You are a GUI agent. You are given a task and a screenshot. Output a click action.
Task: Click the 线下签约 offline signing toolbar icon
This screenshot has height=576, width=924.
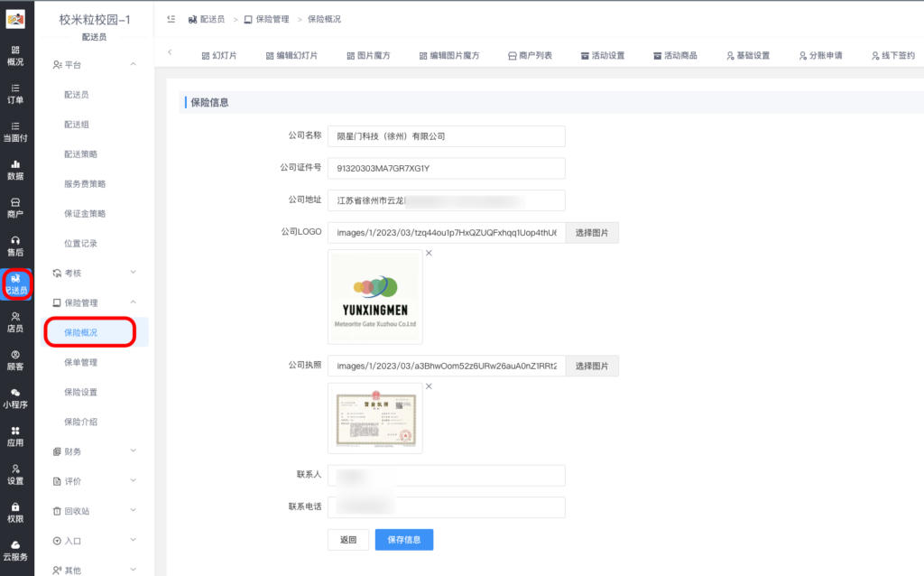tap(893, 54)
